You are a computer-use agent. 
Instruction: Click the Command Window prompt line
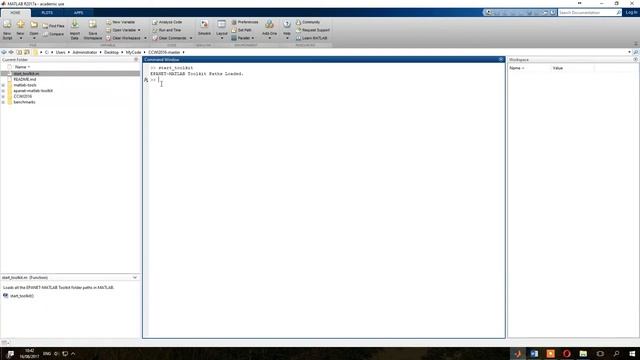click(x=327, y=80)
